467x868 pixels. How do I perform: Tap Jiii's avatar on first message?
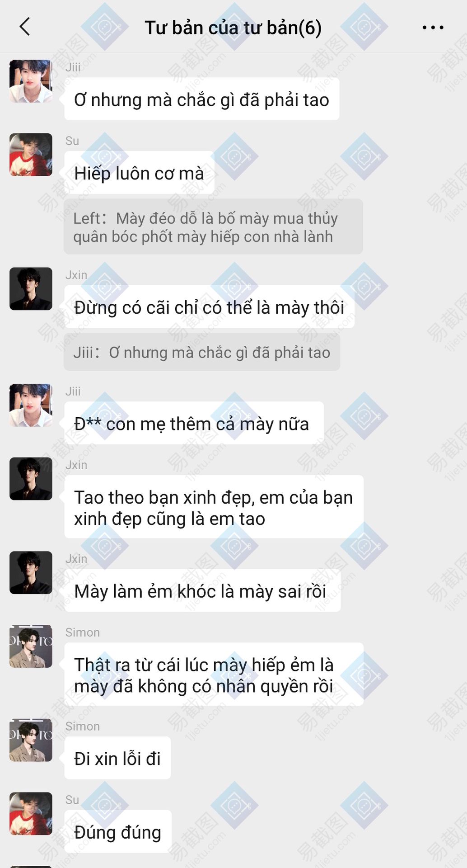point(31,81)
